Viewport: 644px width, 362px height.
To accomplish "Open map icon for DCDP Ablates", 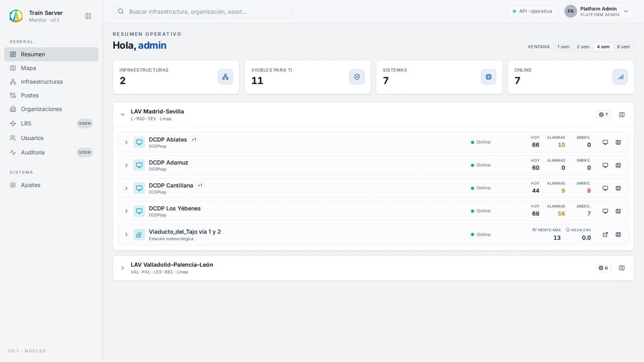I will coord(618,142).
